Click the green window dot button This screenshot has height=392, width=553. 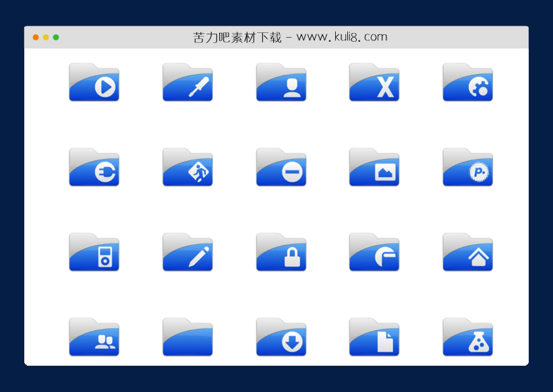pos(56,38)
